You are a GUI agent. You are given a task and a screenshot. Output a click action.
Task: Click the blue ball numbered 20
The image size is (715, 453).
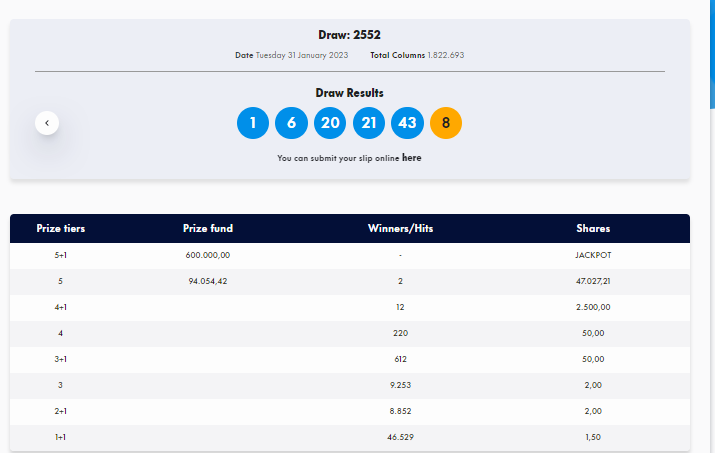(x=330, y=123)
